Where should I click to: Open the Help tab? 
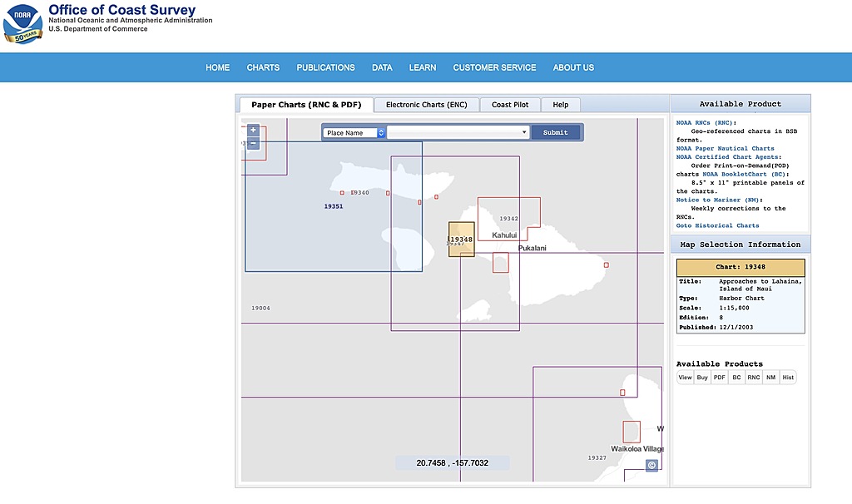pyautogui.click(x=560, y=105)
